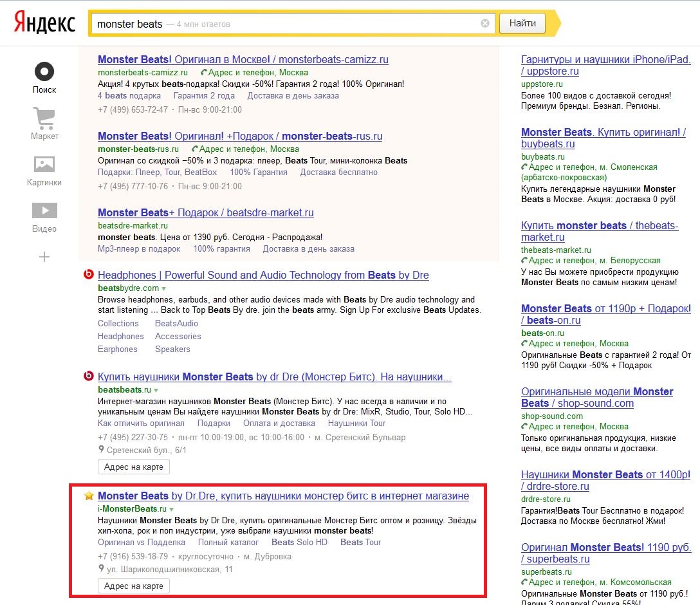The image size is (700, 605).
Task: Open Monster Beats от 1190р + Подарок ad
Action: click(606, 314)
